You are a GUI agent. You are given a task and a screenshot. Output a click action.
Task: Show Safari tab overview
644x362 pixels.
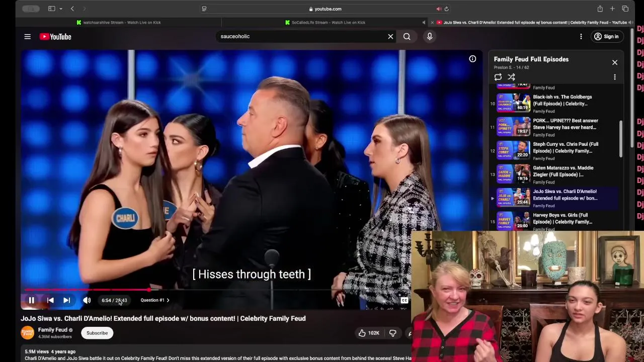625,9
